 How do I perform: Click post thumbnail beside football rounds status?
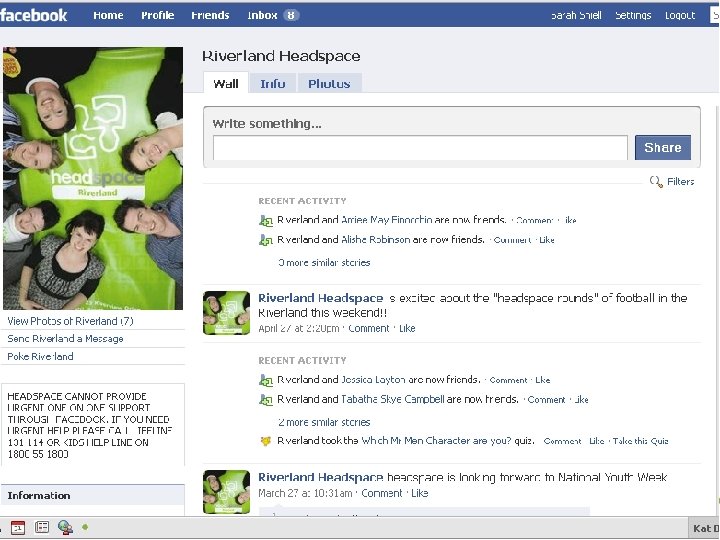[226, 313]
